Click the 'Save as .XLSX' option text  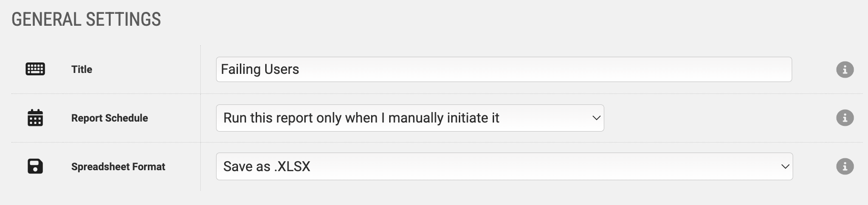267,166
